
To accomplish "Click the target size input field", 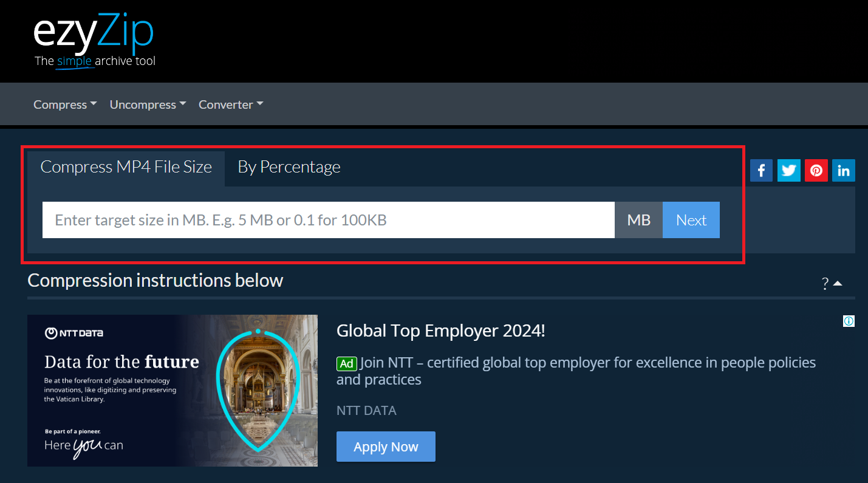I will point(328,219).
